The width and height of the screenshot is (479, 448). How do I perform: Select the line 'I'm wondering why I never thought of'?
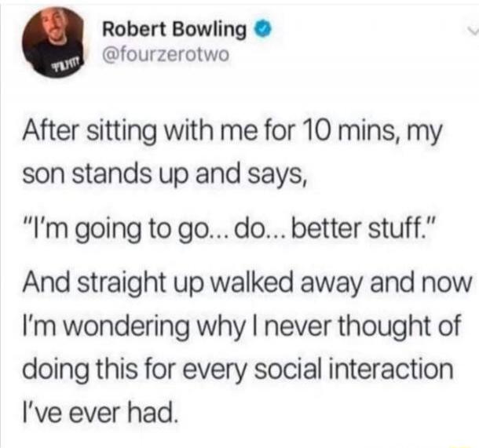pyautogui.click(x=241, y=326)
